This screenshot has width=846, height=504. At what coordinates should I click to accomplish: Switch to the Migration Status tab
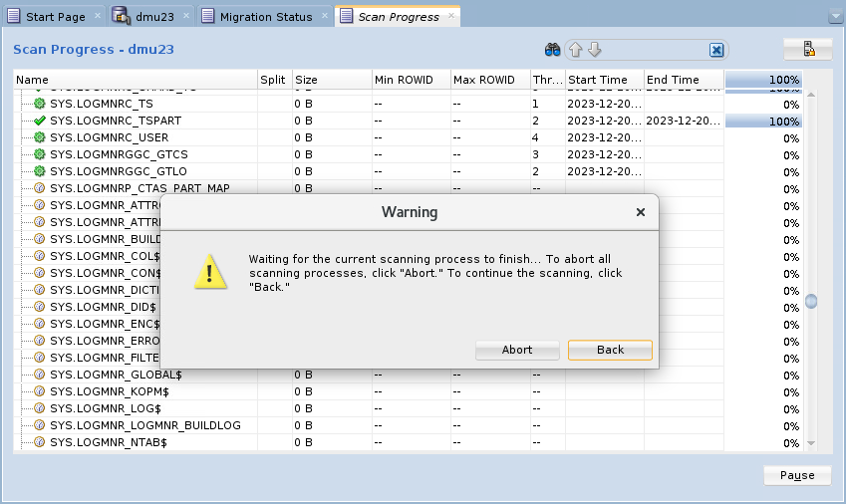coord(266,17)
